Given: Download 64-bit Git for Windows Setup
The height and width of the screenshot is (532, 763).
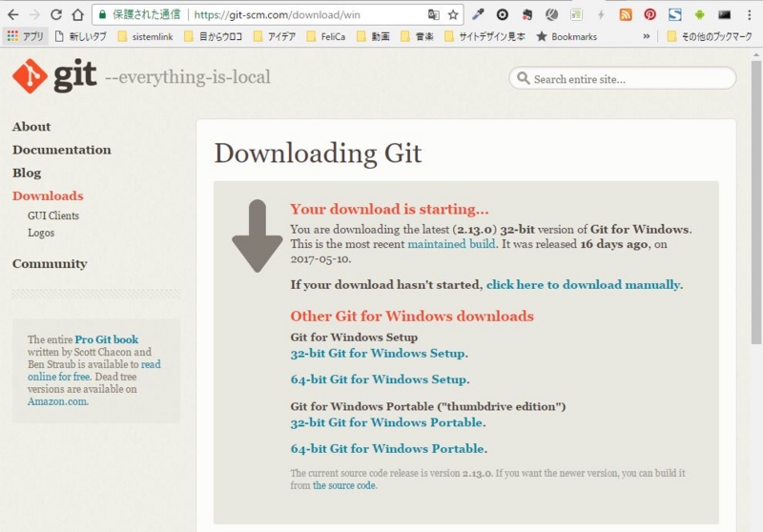Looking at the screenshot, I should point(378,379).
